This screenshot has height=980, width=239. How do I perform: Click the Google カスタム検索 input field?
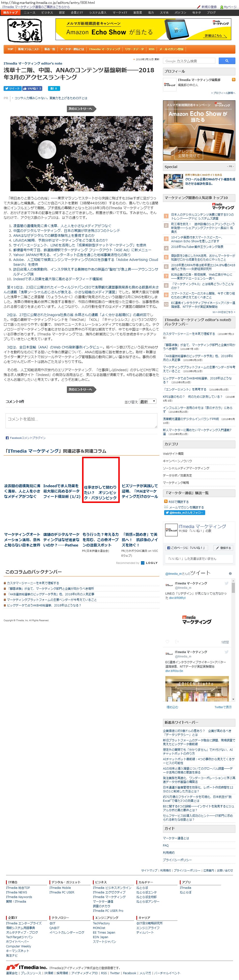pyautogui.click(x=190, y=61)
